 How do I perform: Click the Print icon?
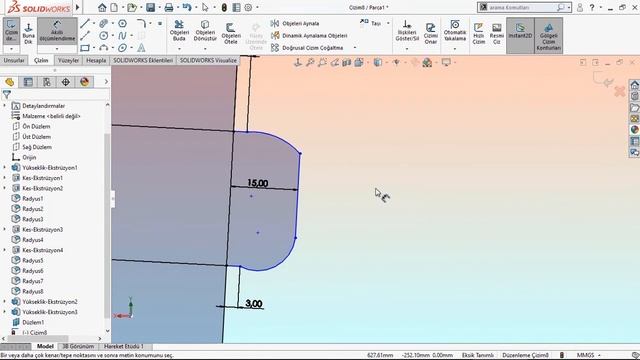pyautogui.click(x=169, y=7)
